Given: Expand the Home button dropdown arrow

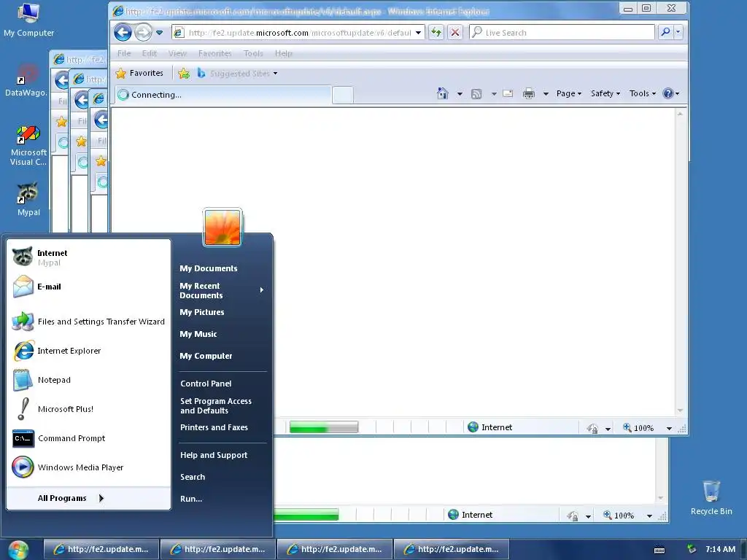Looking at the screenshot, I should [x=460, y=94].
